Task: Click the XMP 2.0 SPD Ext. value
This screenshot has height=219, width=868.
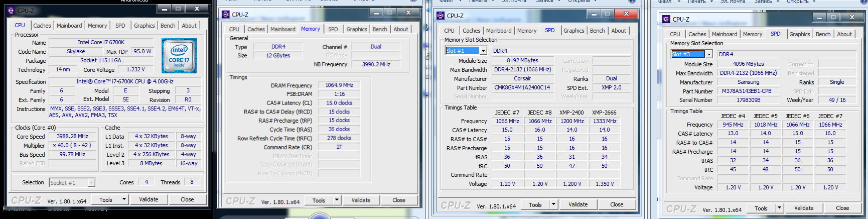Action: tap(612, 87)
